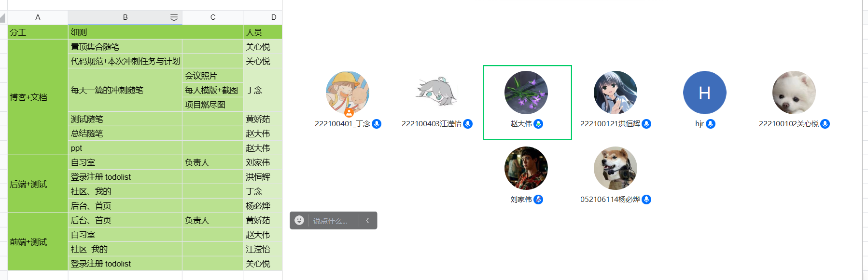The width and height of the screenshot is (868, 280).
Task: Click the 博客+文档 merged cell
Action: pyautogui.click(x=38, y=97)
